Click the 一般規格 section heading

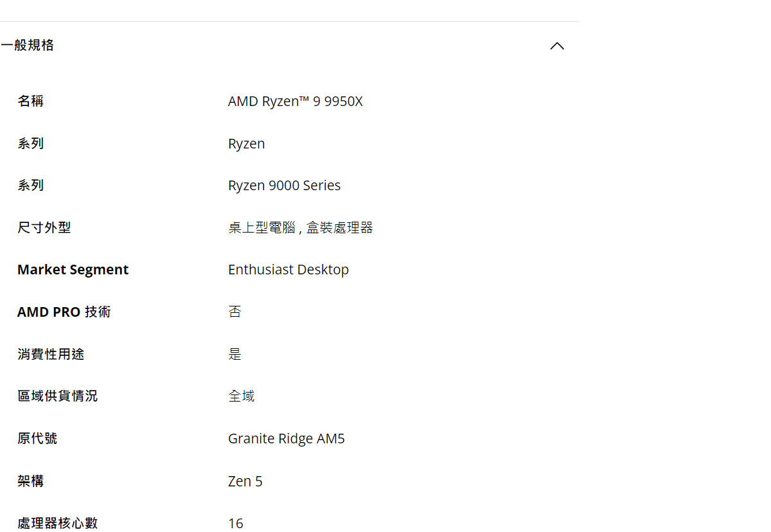click(27, 45)
